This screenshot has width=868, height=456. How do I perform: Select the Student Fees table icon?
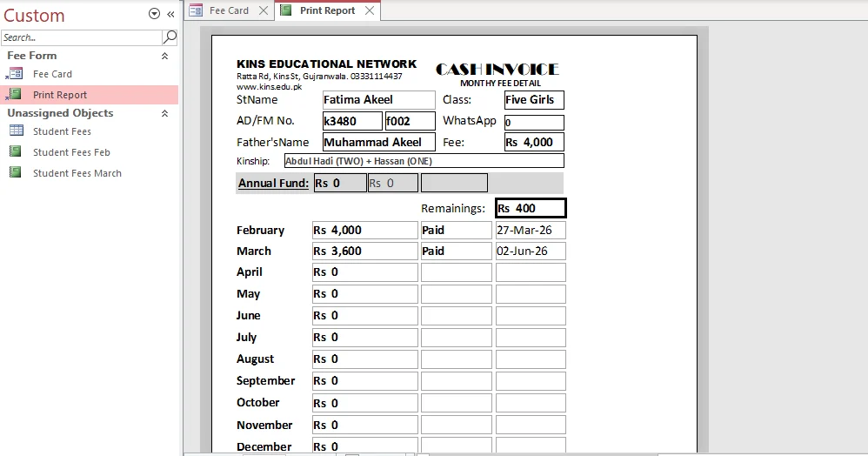[16, 131]
